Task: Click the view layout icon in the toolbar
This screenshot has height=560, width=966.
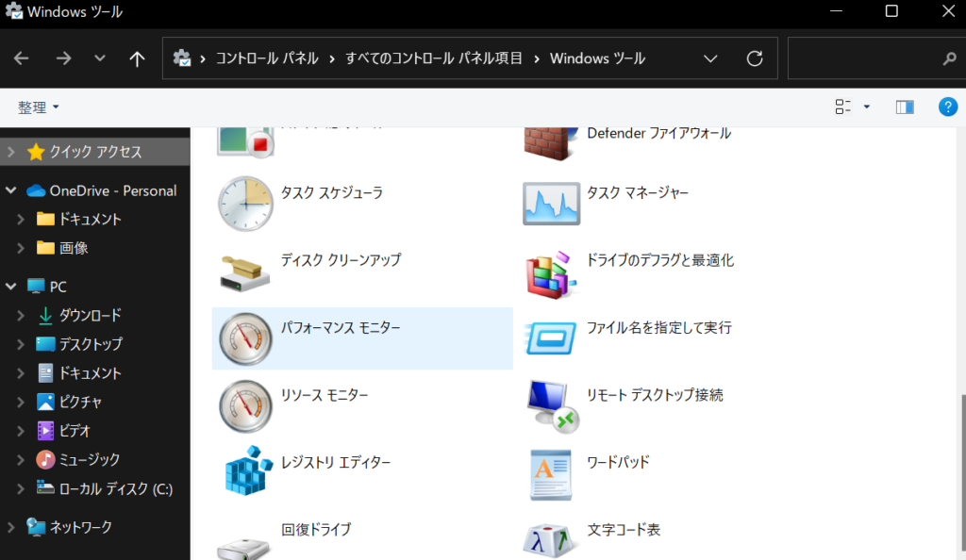Action: [x=842, y=107]
